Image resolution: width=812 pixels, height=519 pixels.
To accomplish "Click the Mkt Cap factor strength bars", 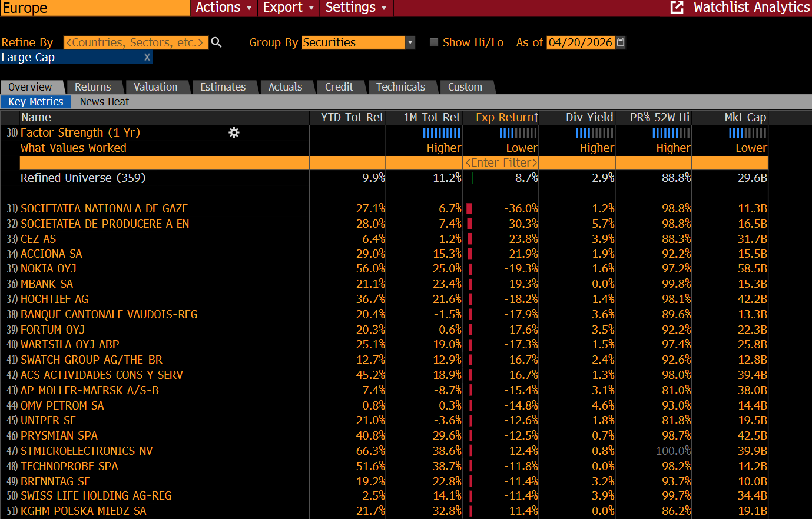I will [748, 133].
